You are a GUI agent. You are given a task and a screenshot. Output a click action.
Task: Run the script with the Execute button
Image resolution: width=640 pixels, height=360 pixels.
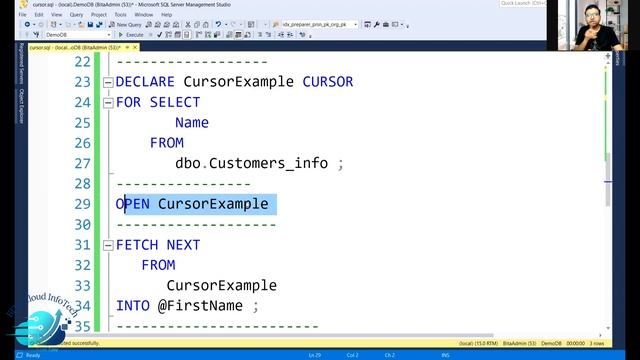click(131, 35)
